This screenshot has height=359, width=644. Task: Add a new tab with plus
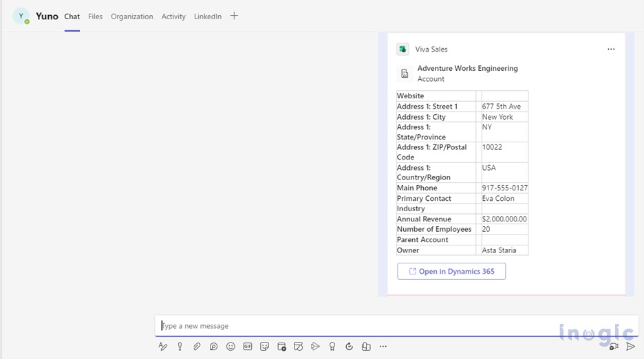(234, 16)
